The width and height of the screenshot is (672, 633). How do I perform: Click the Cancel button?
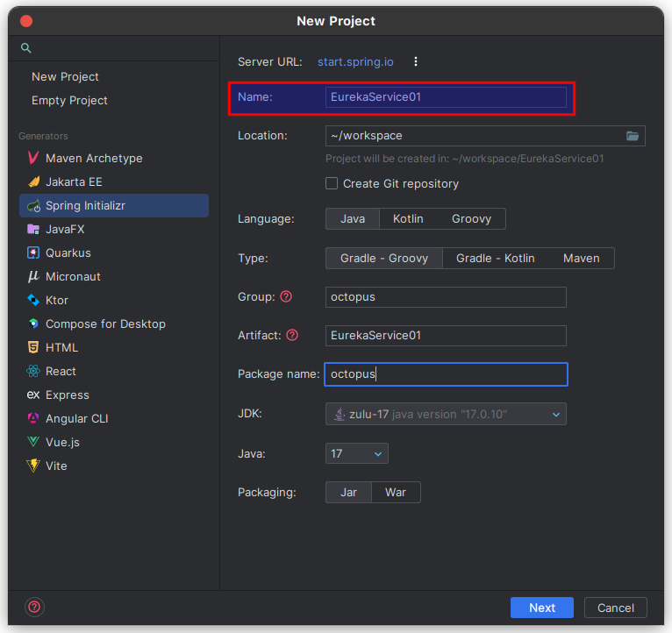[x=616, y=608]
